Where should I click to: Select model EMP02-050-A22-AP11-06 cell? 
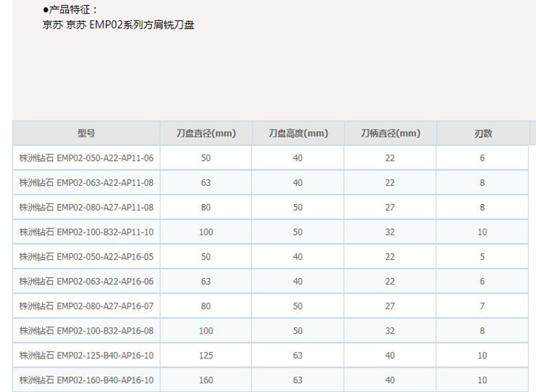click(x=86, y=158)
